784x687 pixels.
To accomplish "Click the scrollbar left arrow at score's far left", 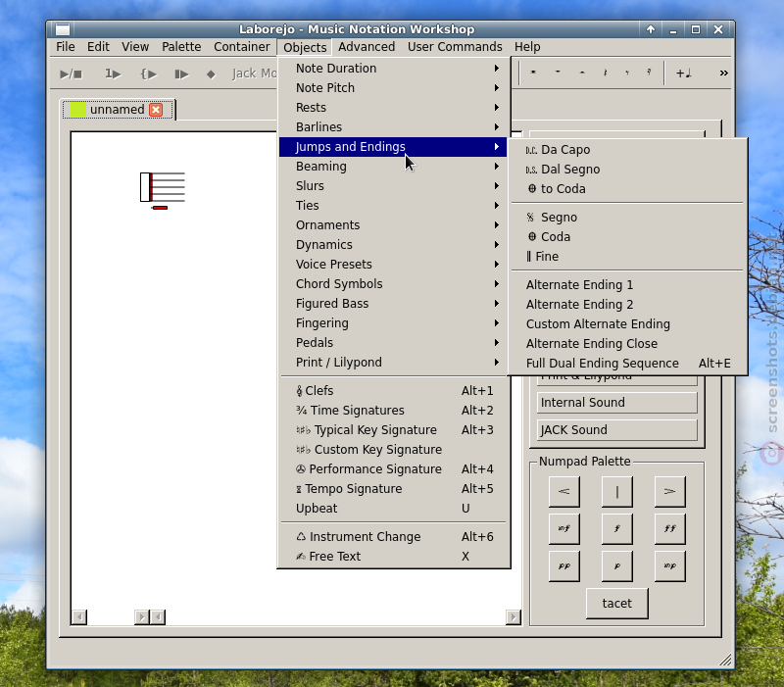I will click(79, 617).
